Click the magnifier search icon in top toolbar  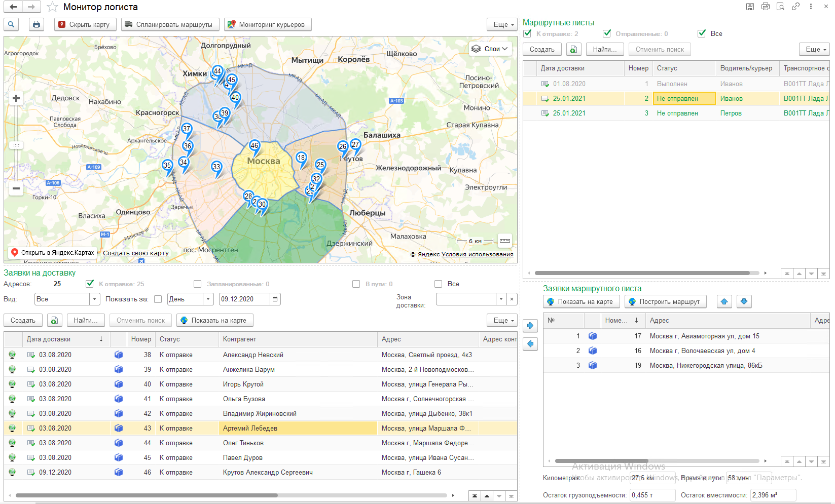point(11,24)
